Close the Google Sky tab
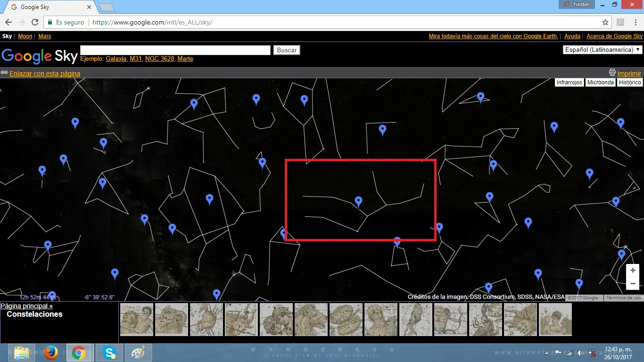 click(x=88, y=8)
